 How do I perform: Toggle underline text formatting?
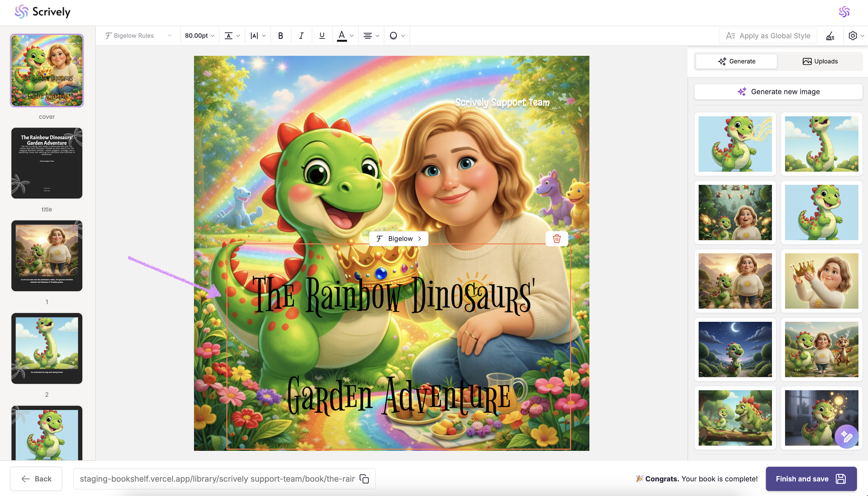coord(322,35)
